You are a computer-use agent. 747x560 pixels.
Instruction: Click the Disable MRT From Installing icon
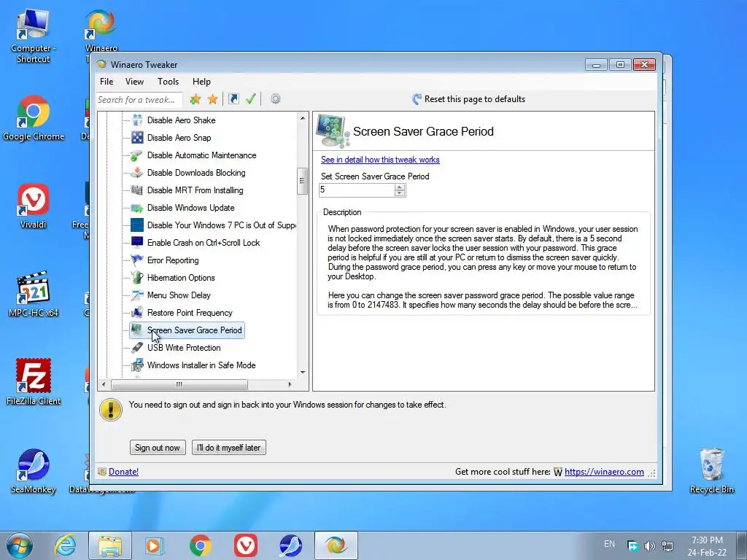click(137, 190)
